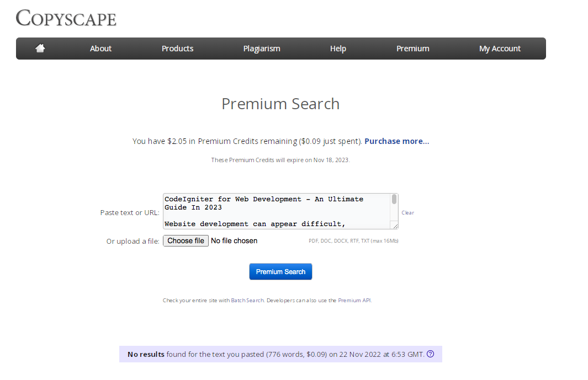Run the Premium Search button
The width and height of the screenshot is (588, 380).
pyautogui.click(x=280, y=272)
